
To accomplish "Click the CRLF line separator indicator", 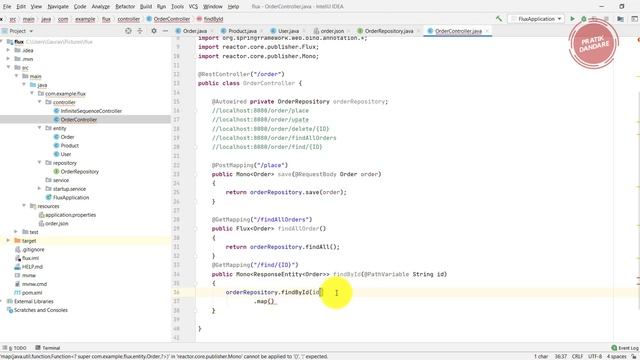I will click(x=577, y=356).
